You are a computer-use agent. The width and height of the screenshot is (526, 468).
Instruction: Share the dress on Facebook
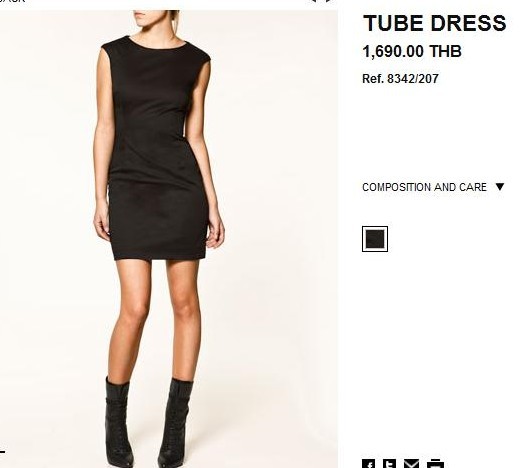coord(368,464)
